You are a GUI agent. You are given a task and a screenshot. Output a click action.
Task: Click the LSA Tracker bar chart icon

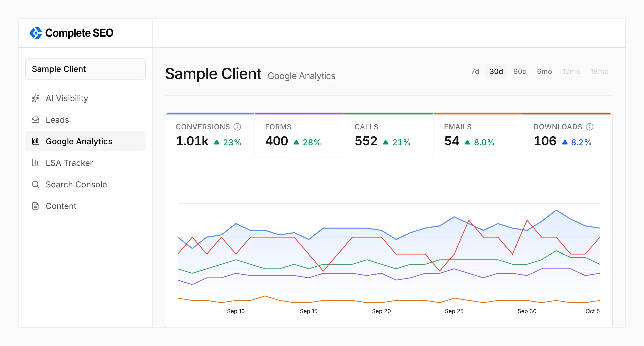point(35,163)
